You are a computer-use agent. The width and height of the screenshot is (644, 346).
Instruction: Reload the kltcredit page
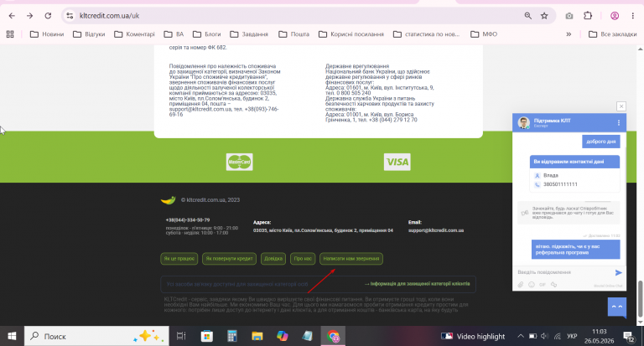[x=48, y=16]
